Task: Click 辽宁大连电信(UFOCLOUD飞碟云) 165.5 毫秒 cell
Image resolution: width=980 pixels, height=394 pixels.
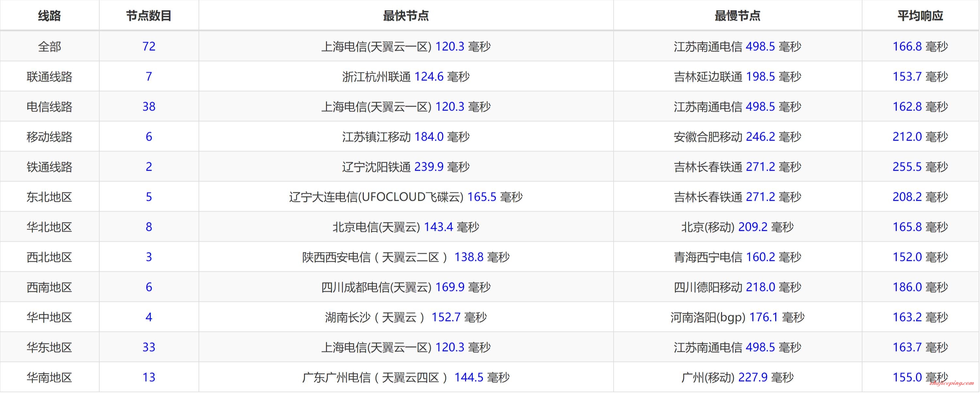Action: coord(406,197)
